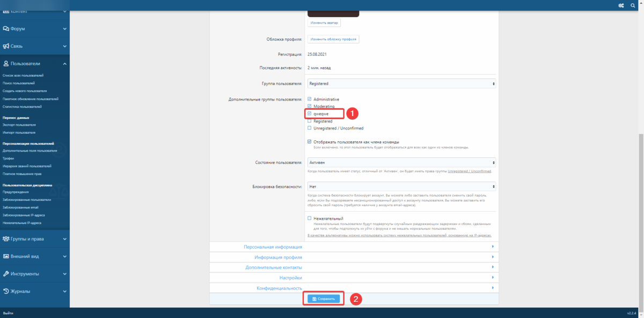Open the Состояние пользователя dropdown
The width and height of the screenshot is (644, 318).
pos(401,162)
